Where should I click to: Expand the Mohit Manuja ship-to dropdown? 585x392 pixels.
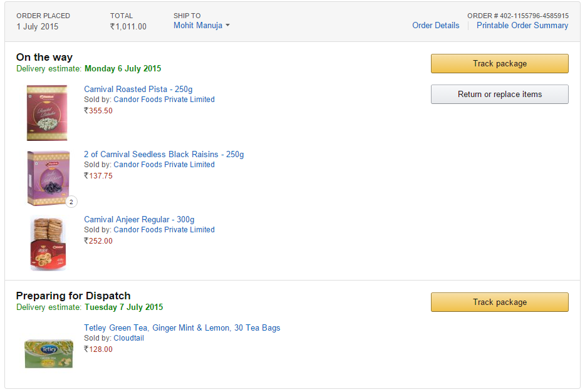click(x=202, y=26)
